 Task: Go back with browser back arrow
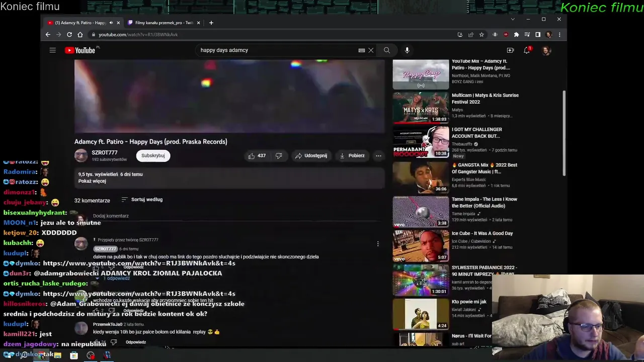(x=48, y=35)
